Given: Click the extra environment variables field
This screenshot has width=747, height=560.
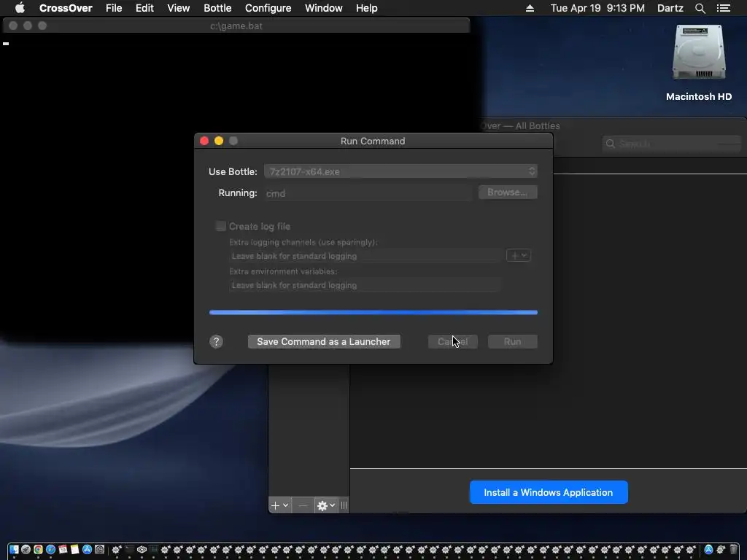Looking at the screenshot, I should click(365, 285).
